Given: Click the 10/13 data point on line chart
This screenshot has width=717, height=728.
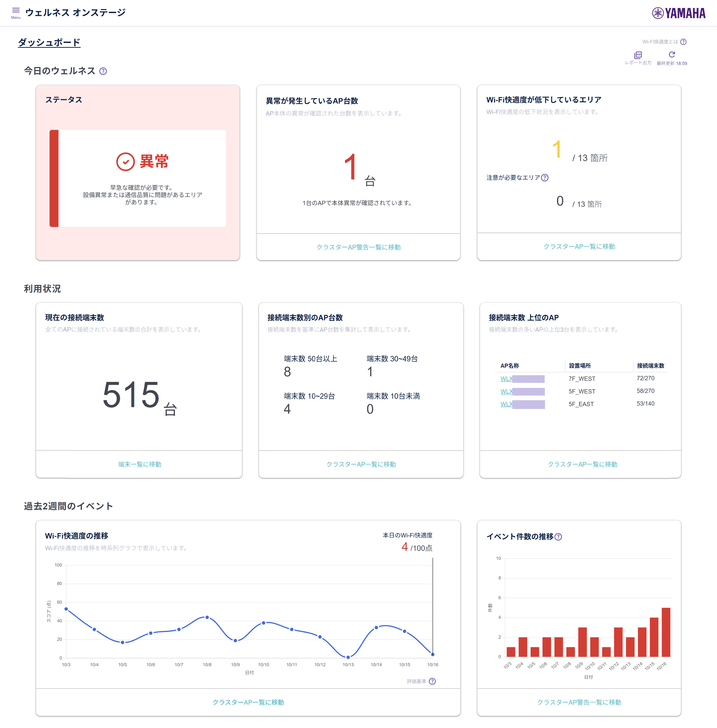Looking at the screenshot, I should click(x=348, y=657).
